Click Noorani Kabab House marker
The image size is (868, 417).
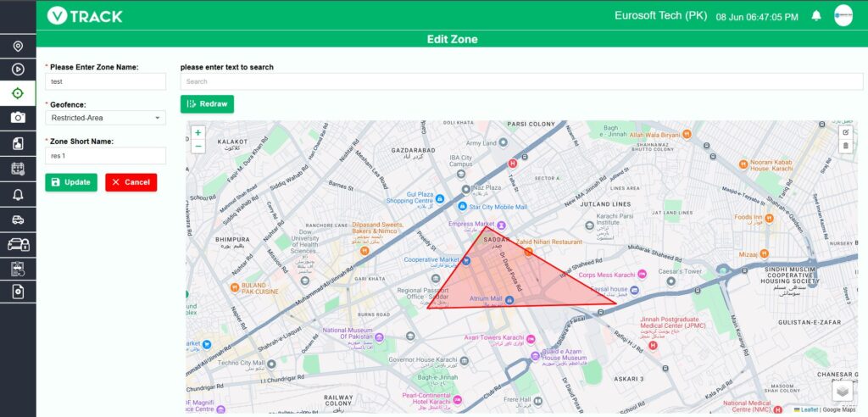point(743,164)
